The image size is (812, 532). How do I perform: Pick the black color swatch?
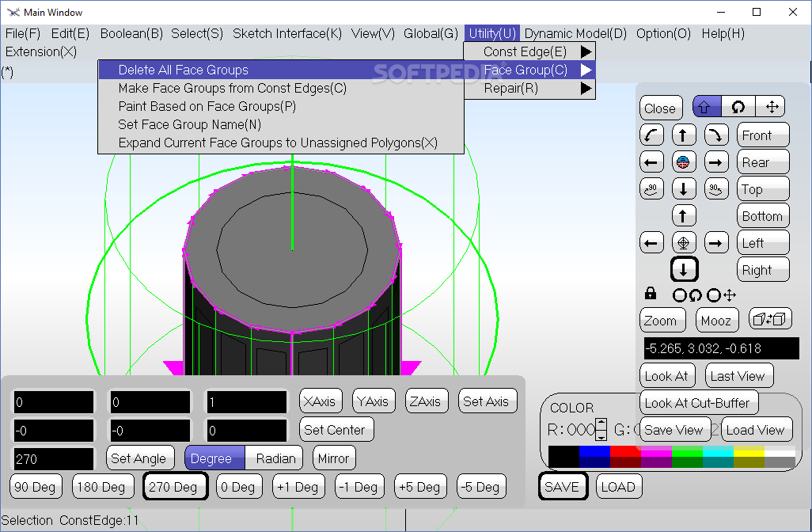pyautogui.click(x=563, y=456)
